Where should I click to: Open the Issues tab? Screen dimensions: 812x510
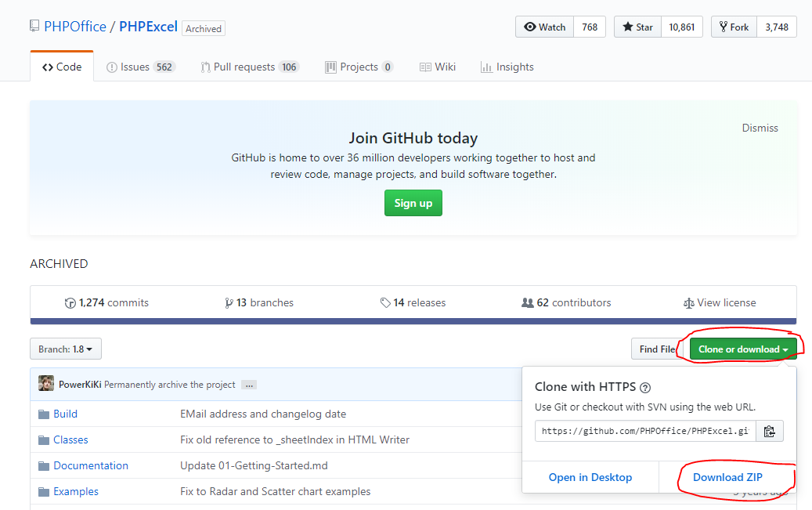(x=141, y=67)
